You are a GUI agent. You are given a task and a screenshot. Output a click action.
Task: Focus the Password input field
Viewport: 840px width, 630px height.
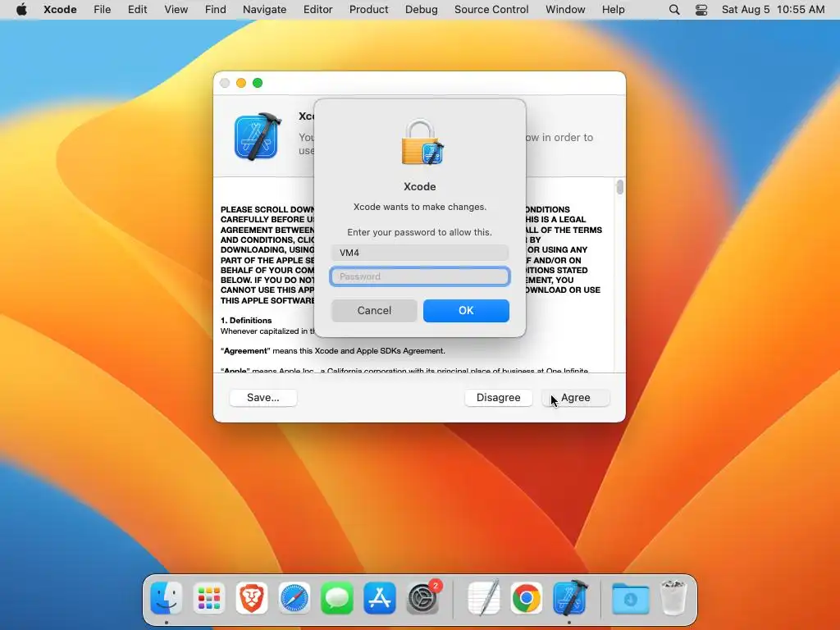coord(420,276)
